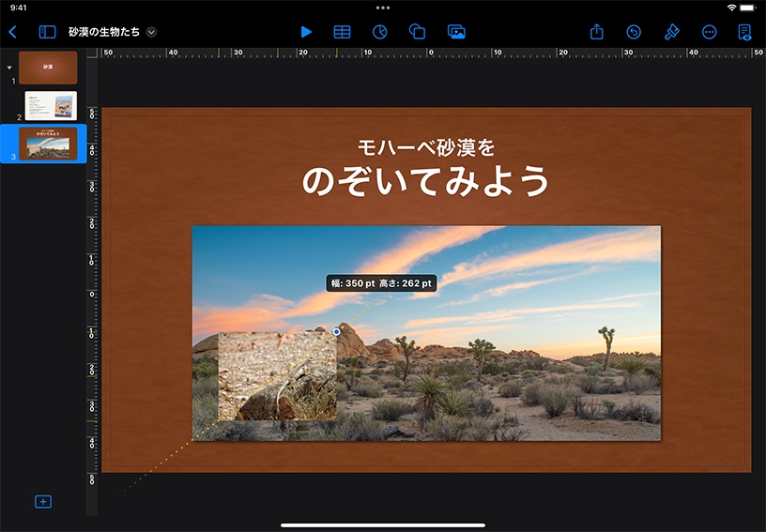
Task: Open the Share menu
Action: [597, 32]
